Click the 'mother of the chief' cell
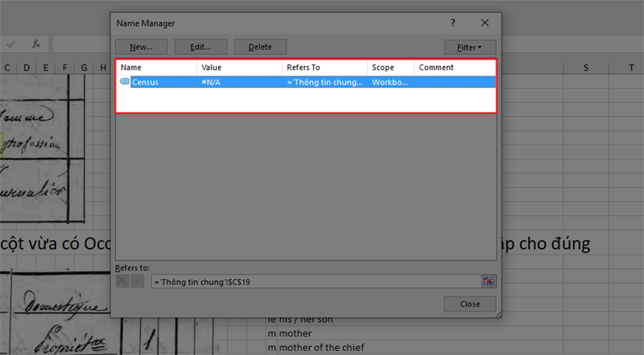This screenshot has height=355, width=644. click(x=321, y=348)
